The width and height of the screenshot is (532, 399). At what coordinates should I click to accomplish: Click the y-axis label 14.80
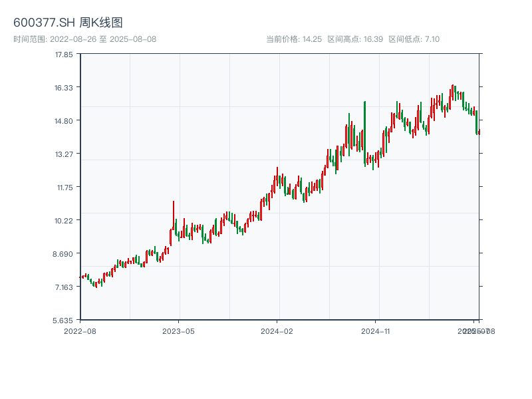(x=64, y=121)
